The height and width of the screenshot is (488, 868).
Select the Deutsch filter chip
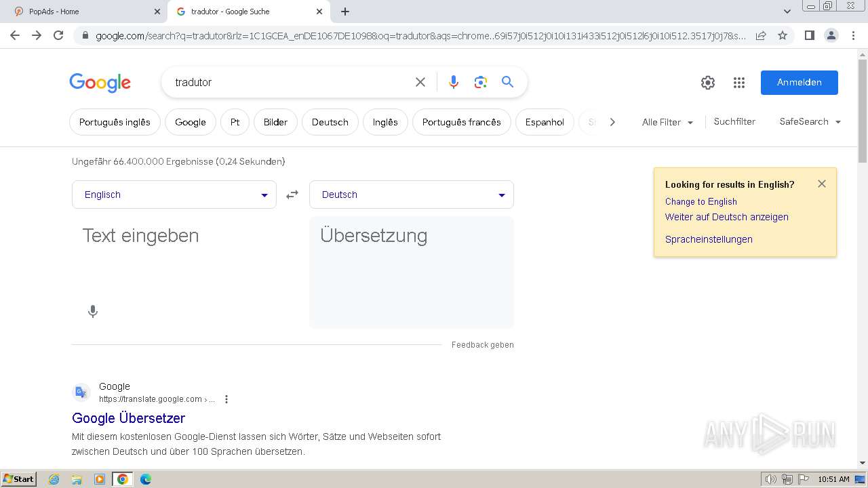pyautogui.click(x=330, y=122)
